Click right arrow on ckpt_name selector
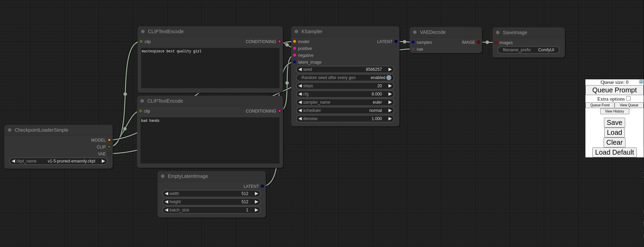This screenshot has height=247, width=644. coord(103,161)
